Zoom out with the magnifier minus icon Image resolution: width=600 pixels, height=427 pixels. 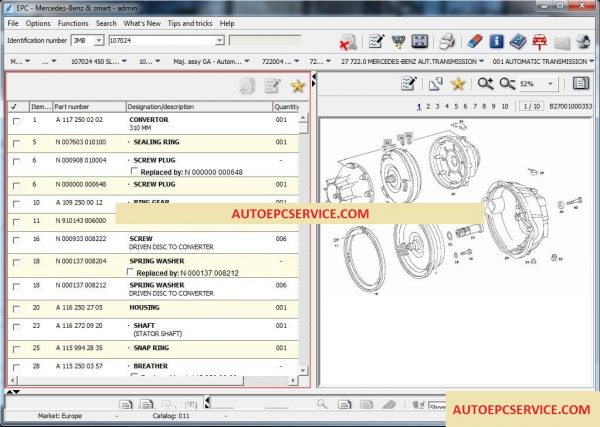pyautogui.click(x=507, y=83)
